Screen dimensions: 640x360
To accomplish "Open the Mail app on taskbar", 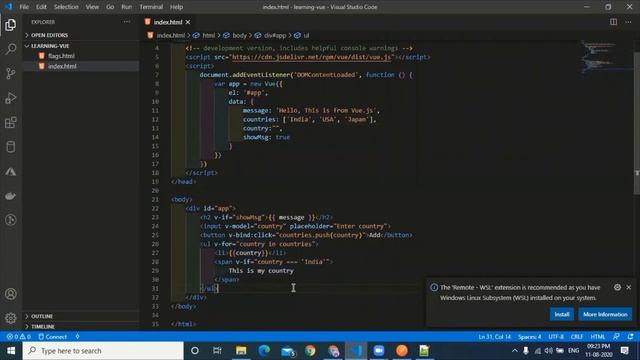I will (288, 351).
